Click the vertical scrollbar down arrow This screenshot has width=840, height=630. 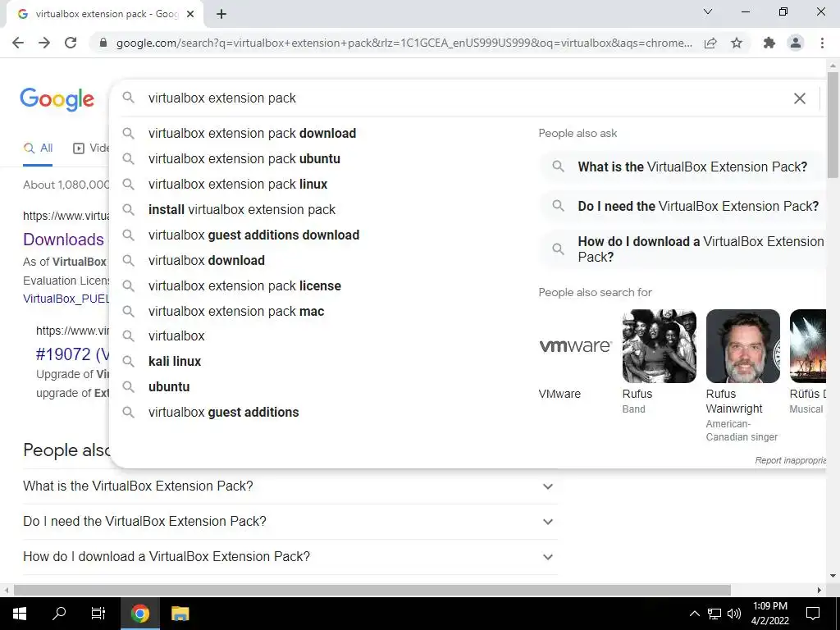[833, 576]
